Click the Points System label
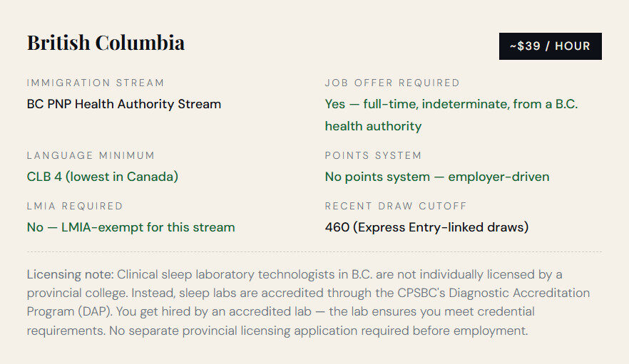Viewport: 629px width, 364px height. (373, 155)
